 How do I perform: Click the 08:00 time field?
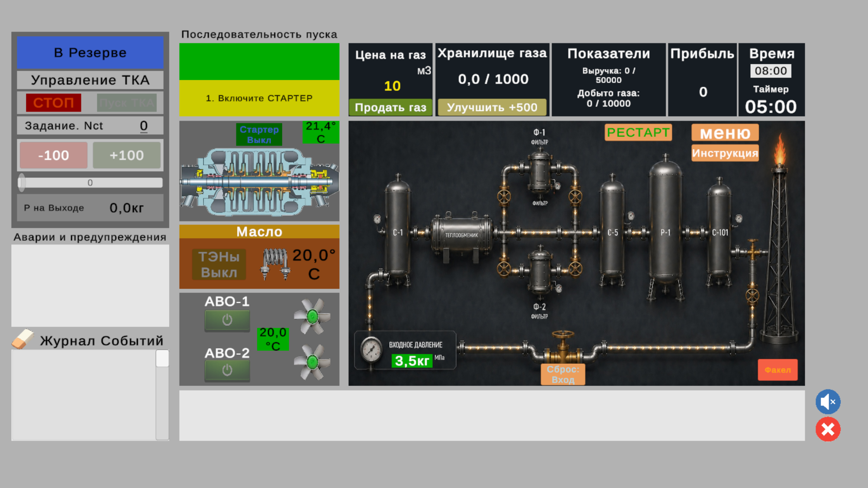pos(771,71)
